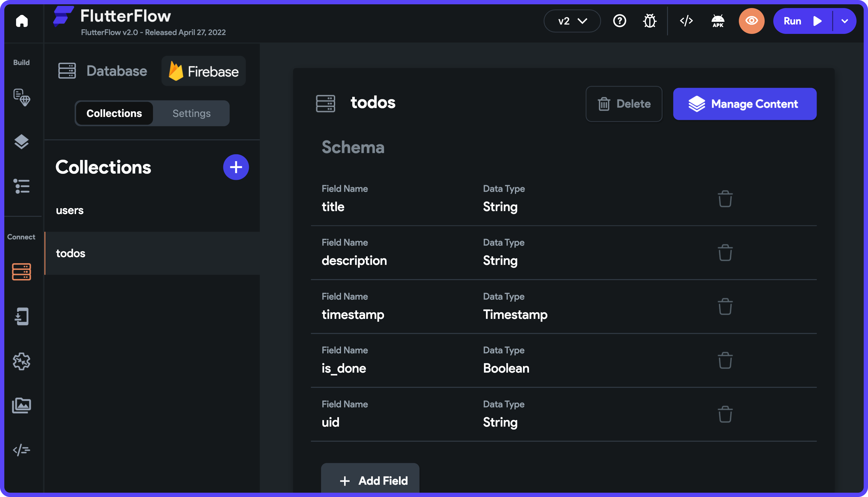Click String data type of description row
This screenshot has width=868, height=497.
(500, 261)
